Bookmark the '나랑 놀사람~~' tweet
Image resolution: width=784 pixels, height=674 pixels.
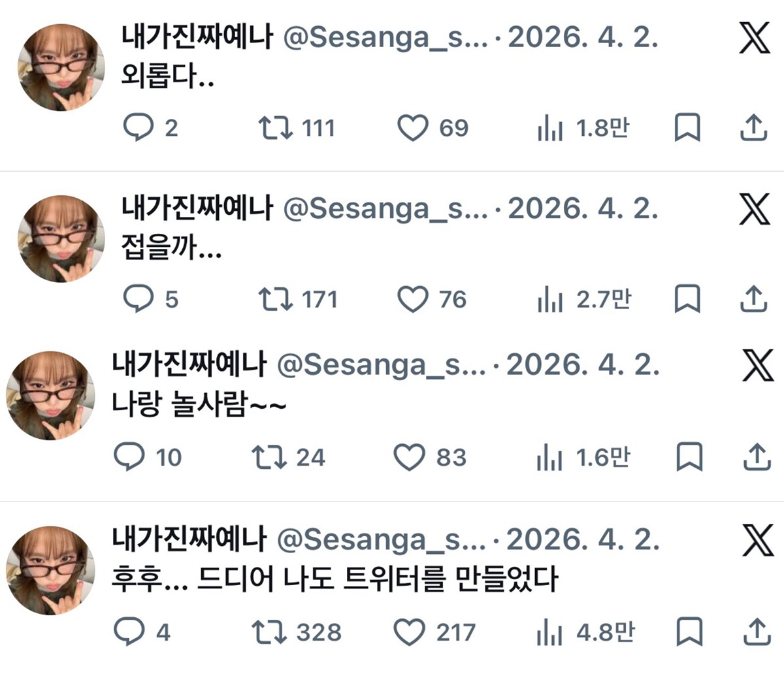point(689,457)
